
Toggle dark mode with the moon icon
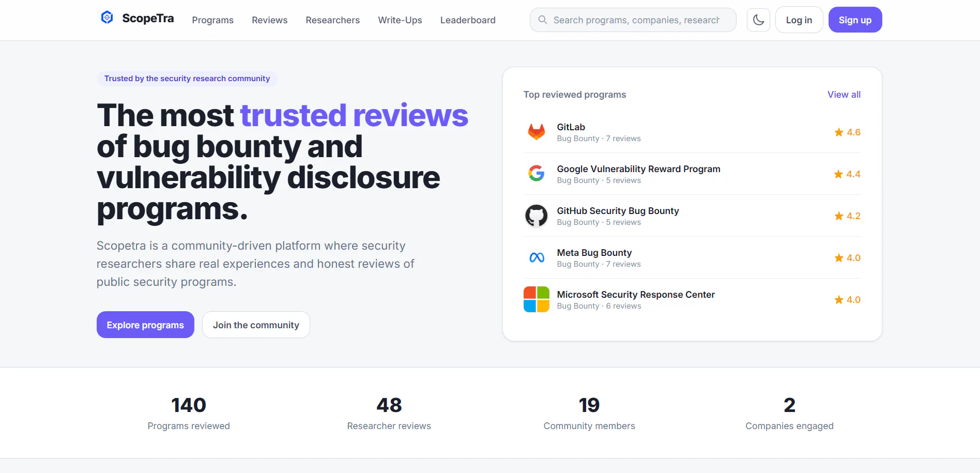pyautogui.click(x=758, y=20)
